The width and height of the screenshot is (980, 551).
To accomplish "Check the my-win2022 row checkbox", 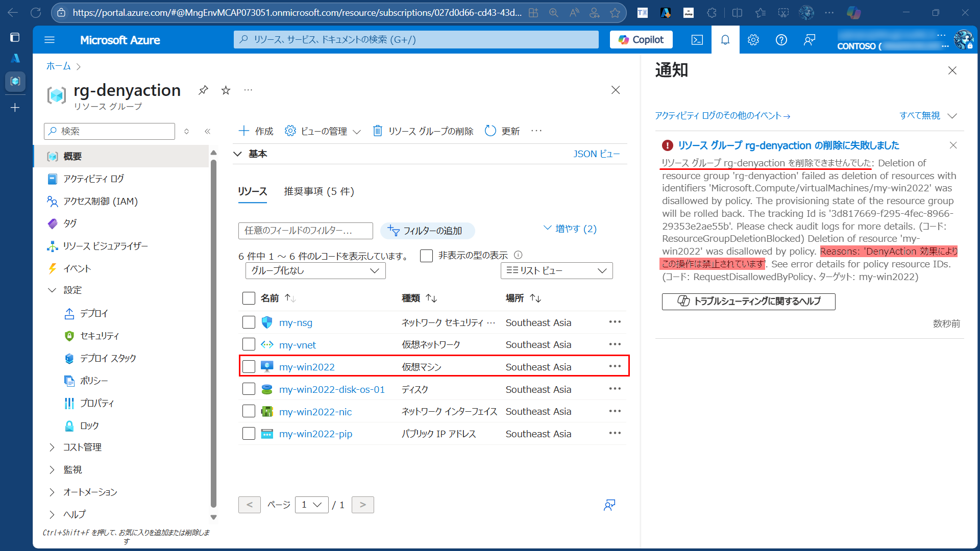I will (x=249, y=367).
